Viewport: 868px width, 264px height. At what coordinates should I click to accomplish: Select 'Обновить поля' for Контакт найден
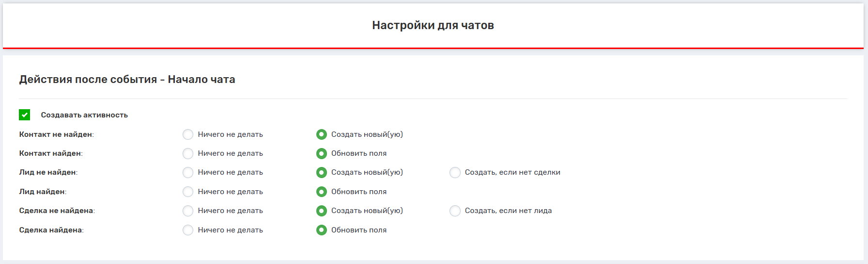tap(322, 153)
